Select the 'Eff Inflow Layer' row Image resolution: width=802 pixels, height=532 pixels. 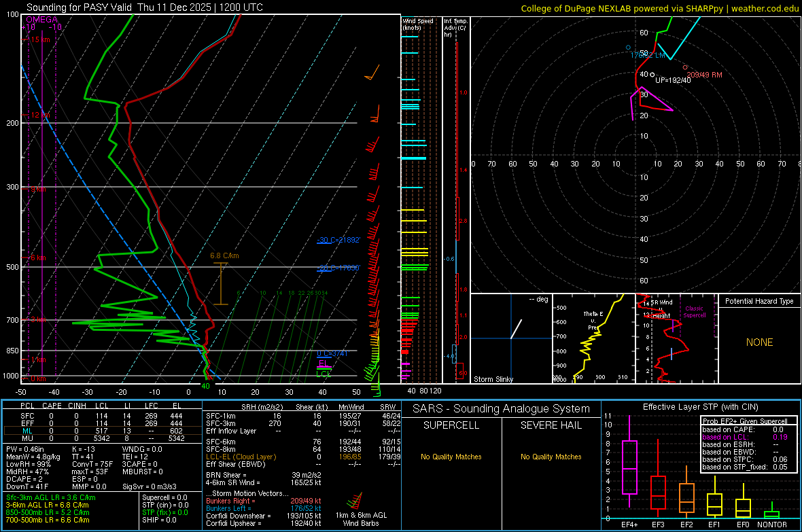(303, 431)
